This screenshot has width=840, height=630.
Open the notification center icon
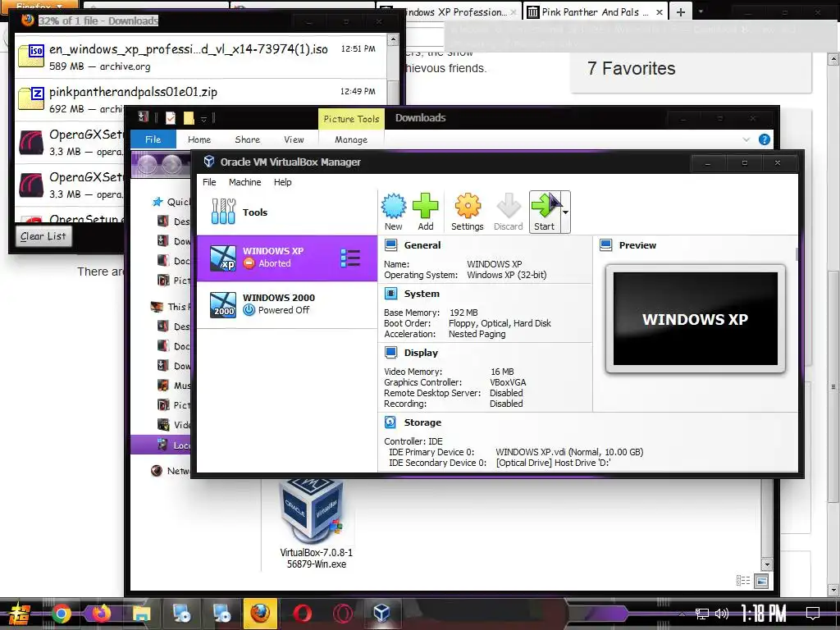[813, 613]
